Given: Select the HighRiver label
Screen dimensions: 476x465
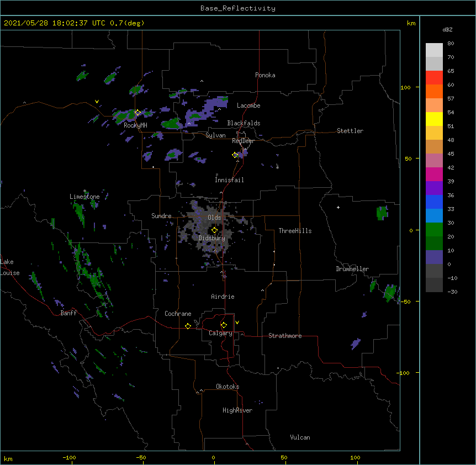Looking at the screenshot, I should pos(237,410).
